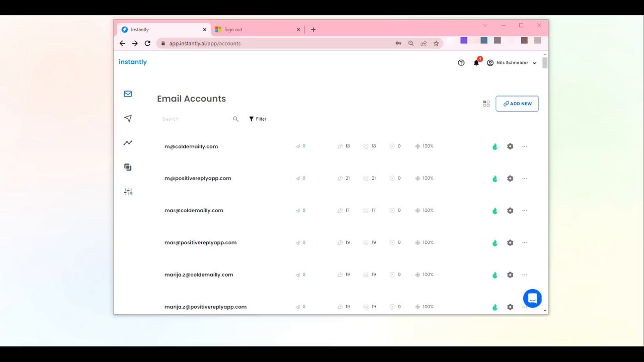
Task: Open the stacked copies sidebar icon
Action: [128, 167]
